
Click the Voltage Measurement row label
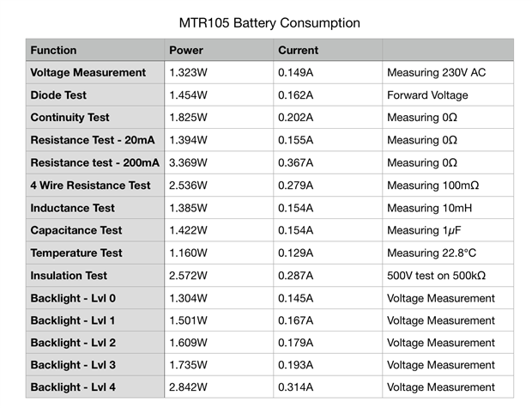(88, 73)
